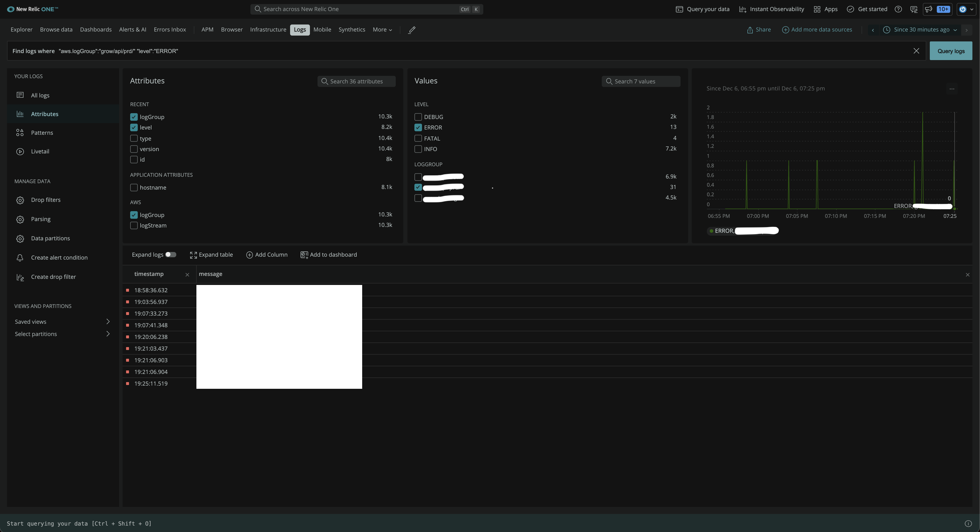Open Instant Observability
The width and height of the screenshot is (980, 532).
[x=771, y=9]
